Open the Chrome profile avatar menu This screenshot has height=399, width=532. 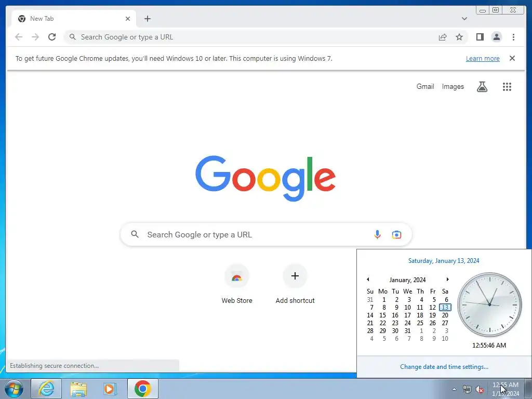(496, 37)
